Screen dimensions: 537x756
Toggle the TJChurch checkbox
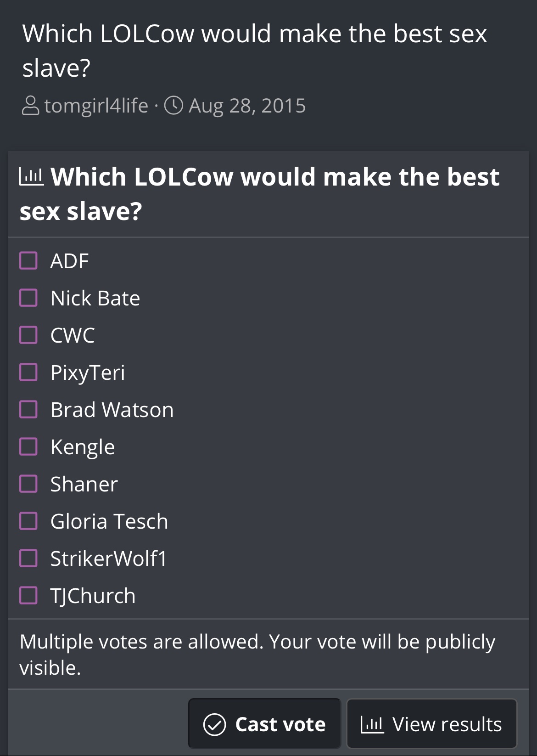tap(28, 595)
